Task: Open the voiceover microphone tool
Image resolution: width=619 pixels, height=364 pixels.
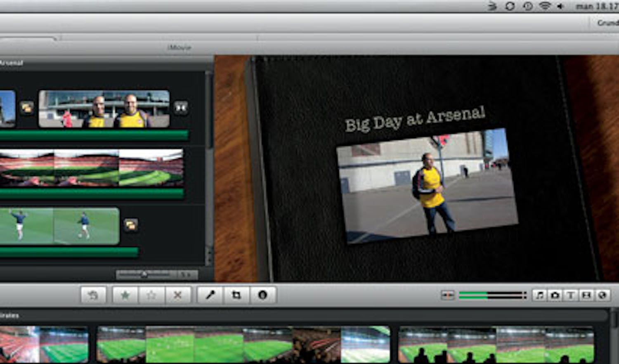Action: tap(210, 295)
